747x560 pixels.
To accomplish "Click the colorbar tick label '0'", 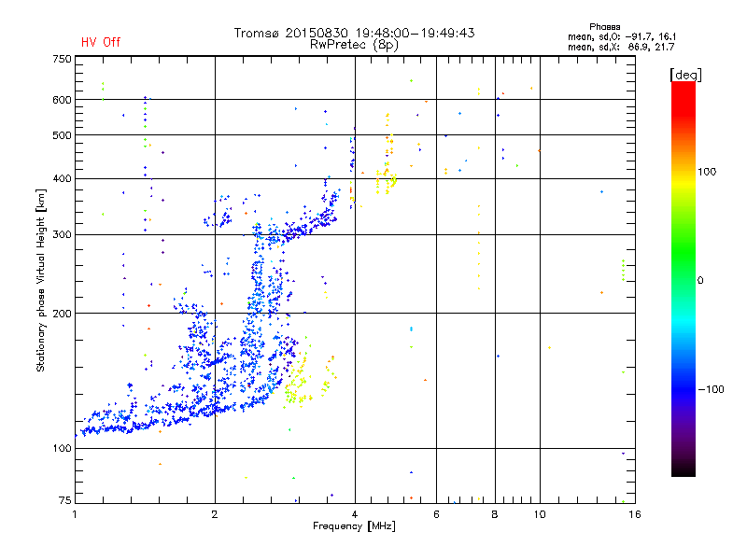I will (x=700, y=281).
